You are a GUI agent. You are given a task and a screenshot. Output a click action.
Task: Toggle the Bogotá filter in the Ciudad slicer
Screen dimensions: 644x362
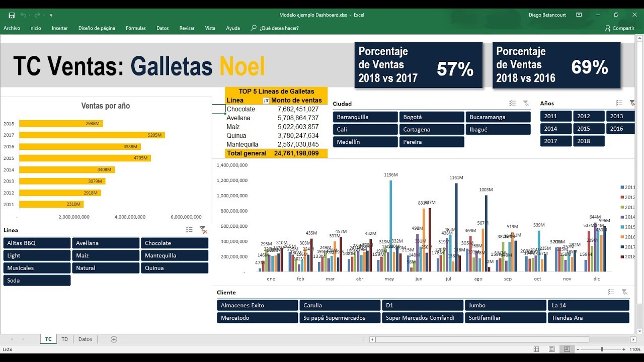432,117
